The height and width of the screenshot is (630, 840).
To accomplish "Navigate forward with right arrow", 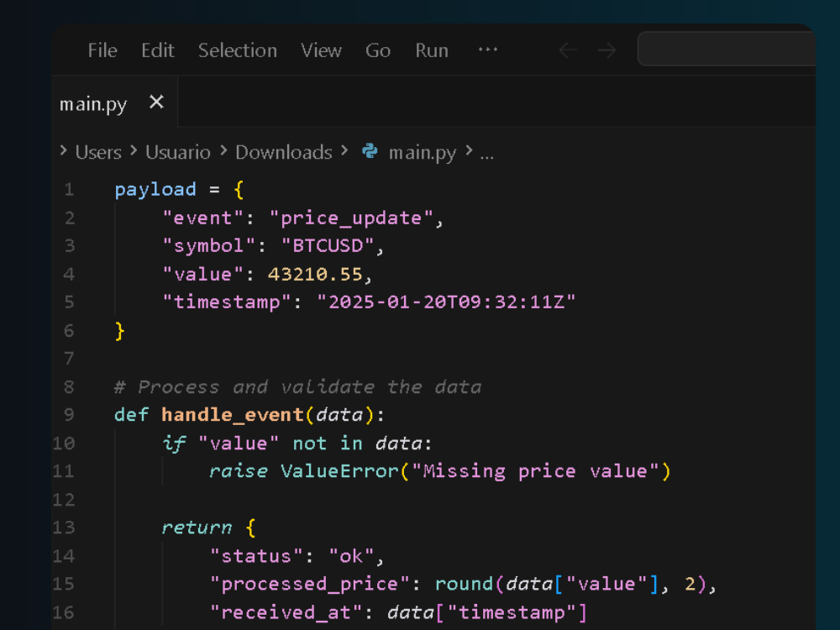I will tap(606, 50).
